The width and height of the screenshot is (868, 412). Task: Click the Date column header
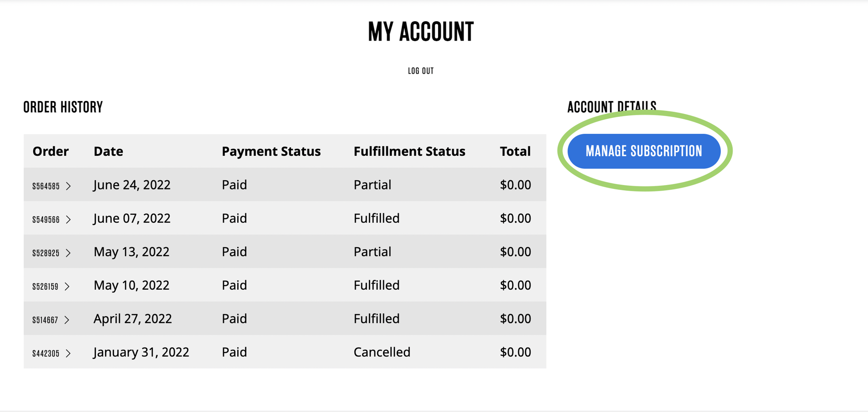pyautogui.click(x=108, y=151)
